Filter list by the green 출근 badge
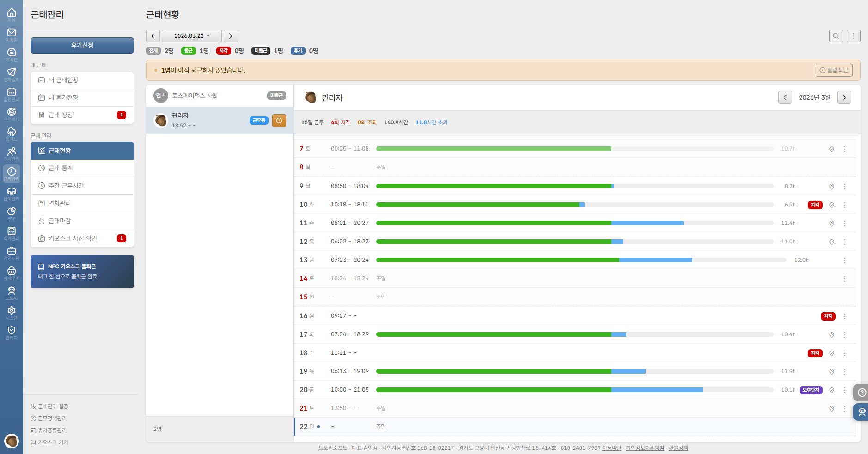This screenshot has height=454, width=868. (x=188, y=51)
